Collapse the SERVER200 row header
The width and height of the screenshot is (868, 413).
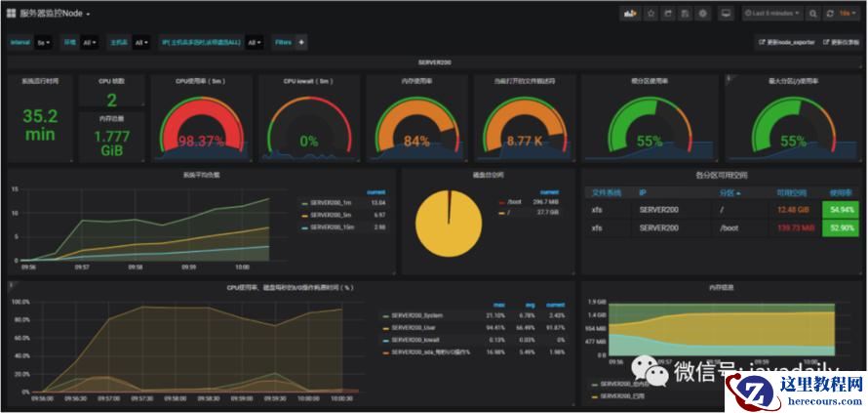tap(435, 62)
